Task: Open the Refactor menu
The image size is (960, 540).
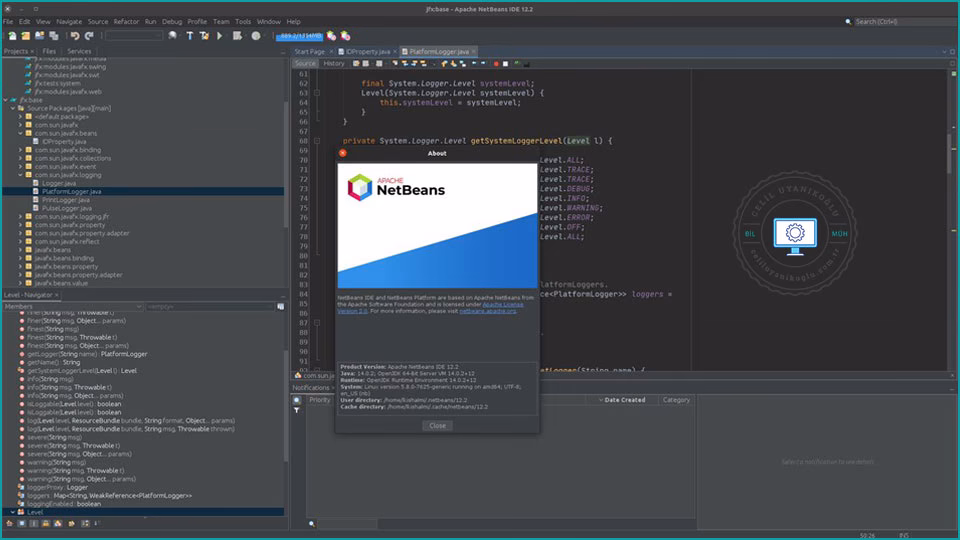Action: [x=126, y=21]
